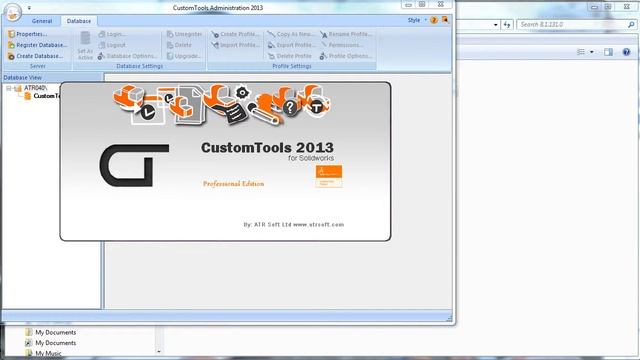Open Database Options
The width and height of the screenshot is (640, 360).
click(x=127, y=56)
